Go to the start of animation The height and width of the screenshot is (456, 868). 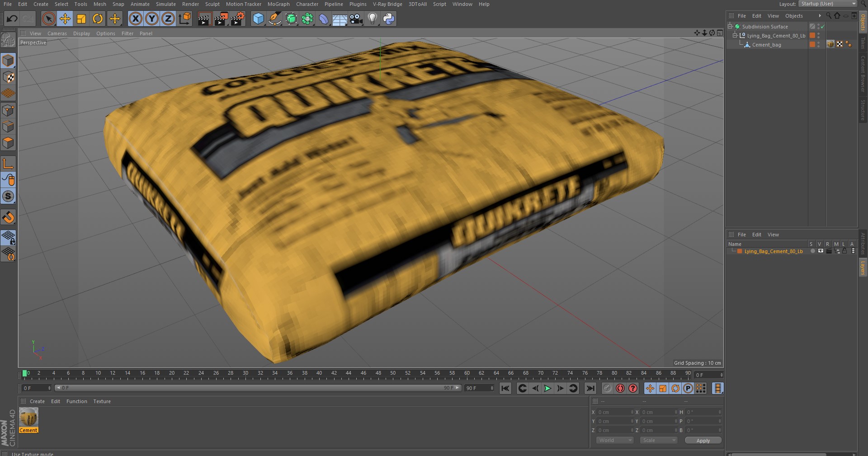click(x=505, y=388)
